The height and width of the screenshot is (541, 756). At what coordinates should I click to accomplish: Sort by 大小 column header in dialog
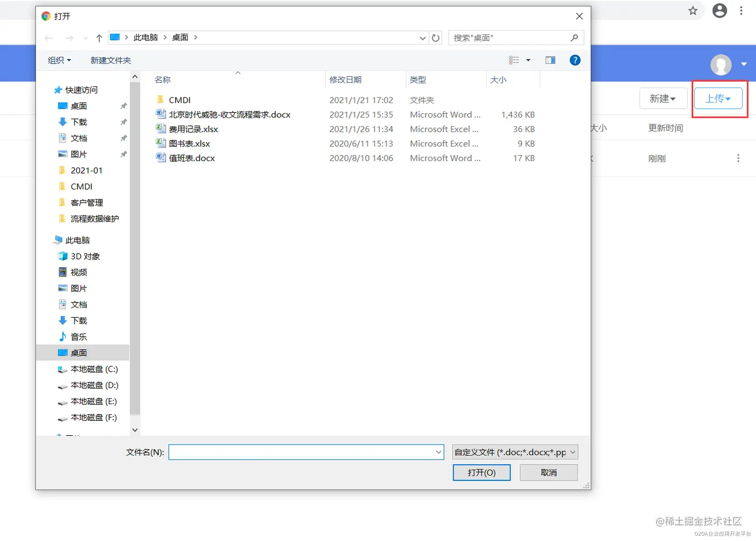[x=498, y=80]
